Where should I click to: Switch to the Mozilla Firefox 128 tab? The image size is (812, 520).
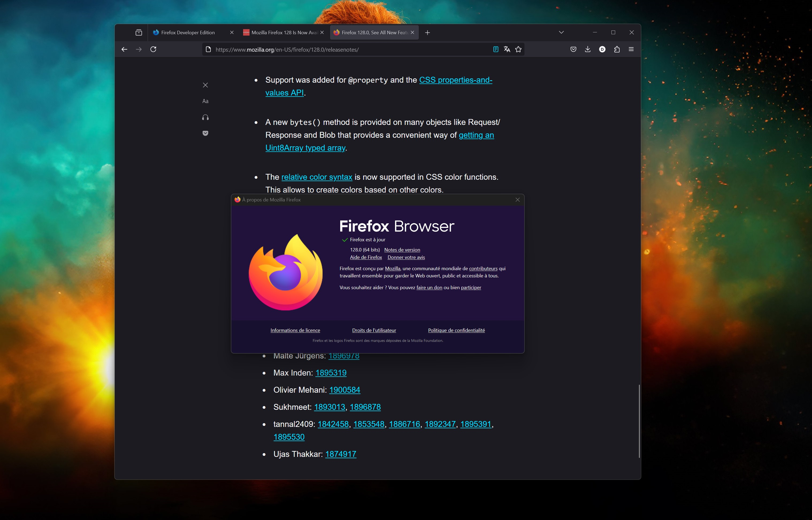pyautogui.click(x=284, y=32)
